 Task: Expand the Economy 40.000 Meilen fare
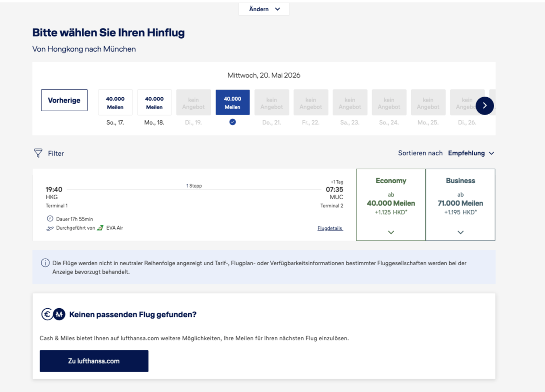coord(391,204)
